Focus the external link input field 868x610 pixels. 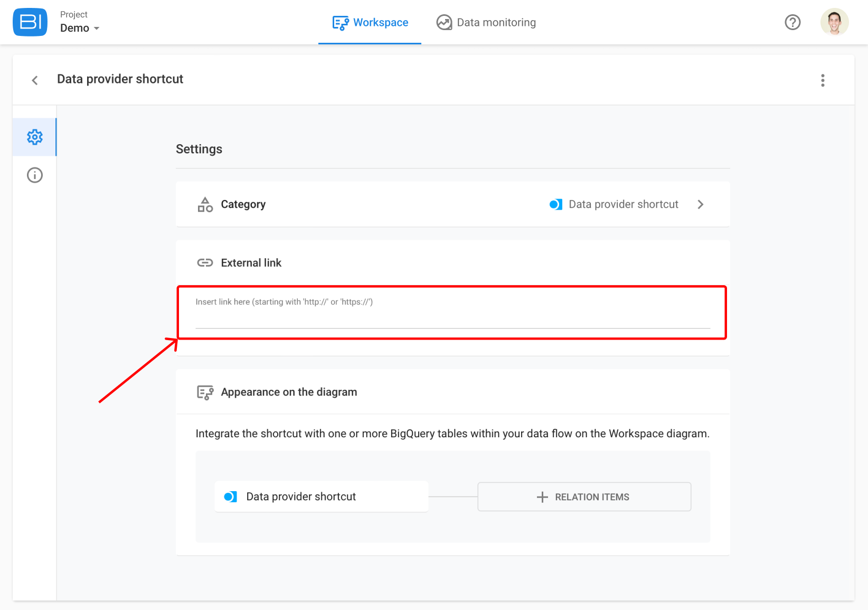[452, 313]
